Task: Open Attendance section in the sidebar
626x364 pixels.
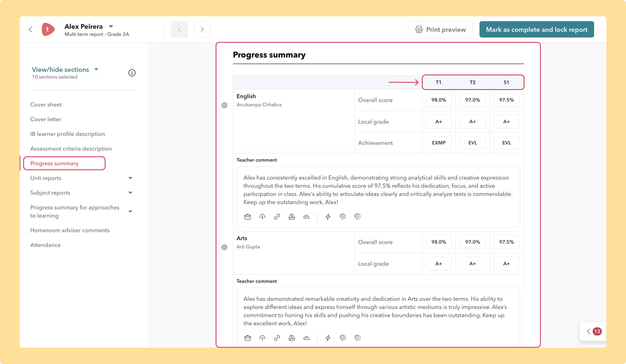Action: pos(45,245)
